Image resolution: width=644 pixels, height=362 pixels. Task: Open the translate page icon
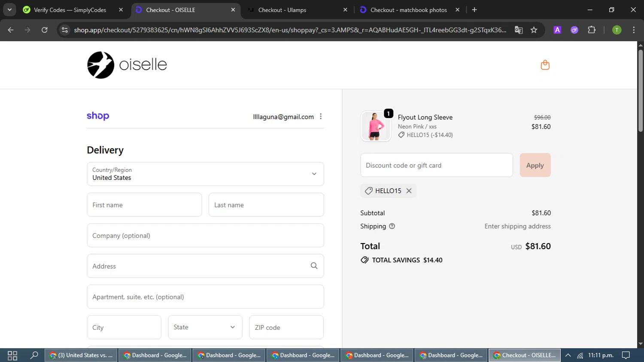pos(519,30)
